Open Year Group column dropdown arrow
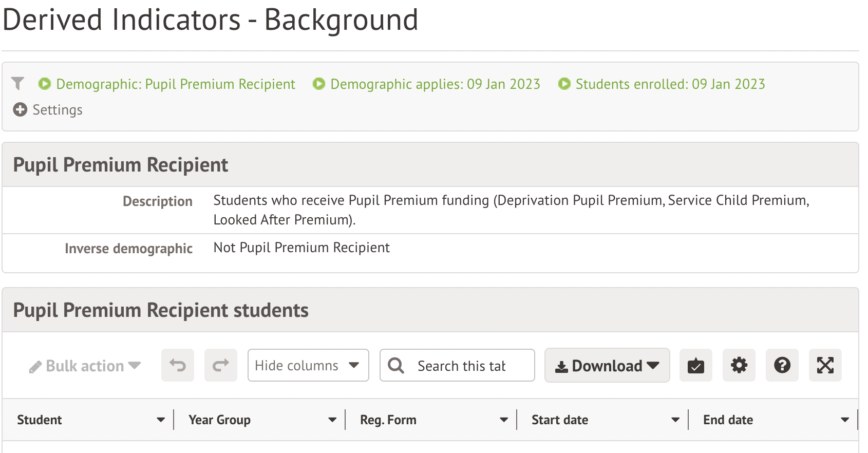Screen dimensions: 868x453 click(332, 420)
